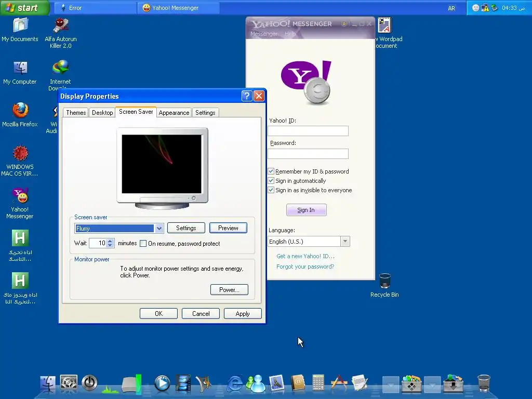Open the Settings tab in Display Properties
Image resolution: width=532 pixels, height=399 pixels.
[x=205, y=113]
